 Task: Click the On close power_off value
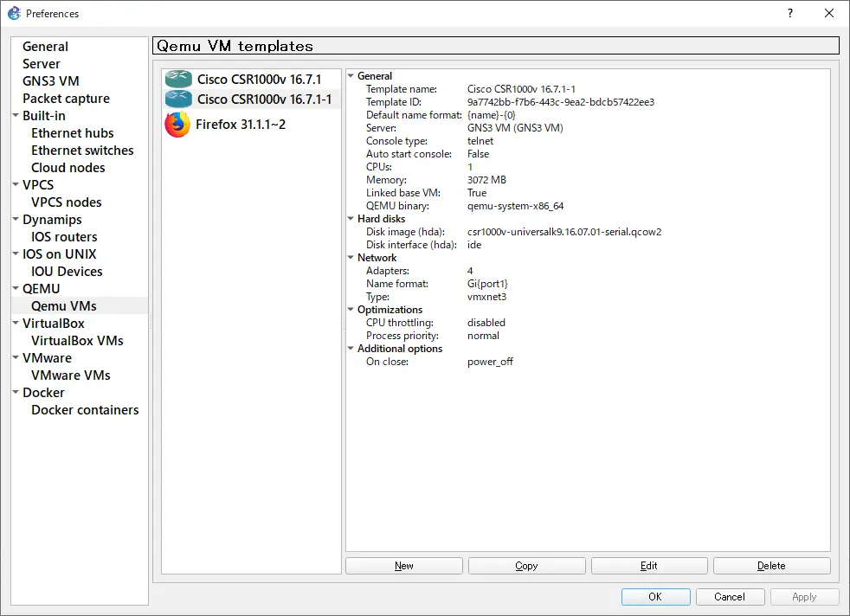(490, 362)
